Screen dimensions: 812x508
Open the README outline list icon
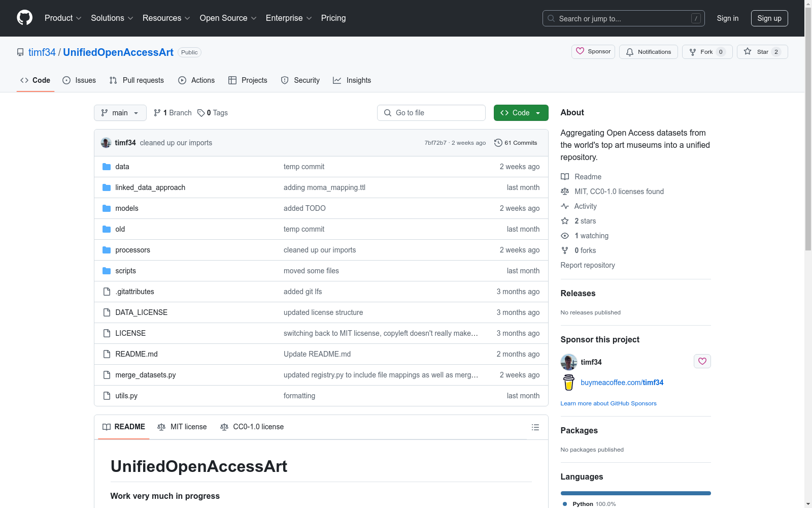tap(535, 427)
